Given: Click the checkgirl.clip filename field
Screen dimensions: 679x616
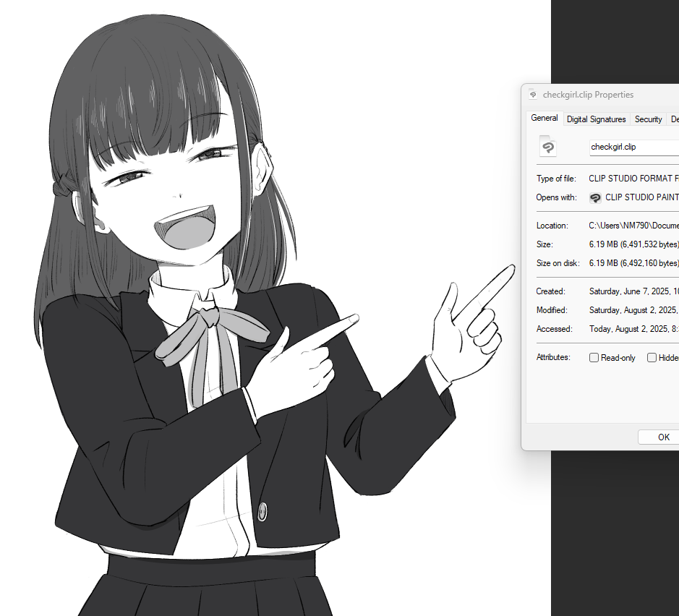Looking at the screenshot, I should (634, 147).
